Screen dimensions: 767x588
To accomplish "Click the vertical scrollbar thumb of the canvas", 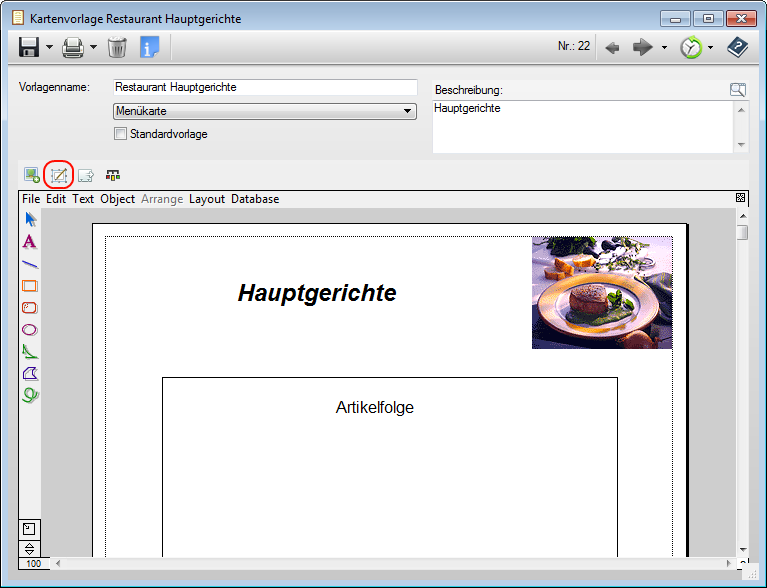I will [x=742, y=233].
